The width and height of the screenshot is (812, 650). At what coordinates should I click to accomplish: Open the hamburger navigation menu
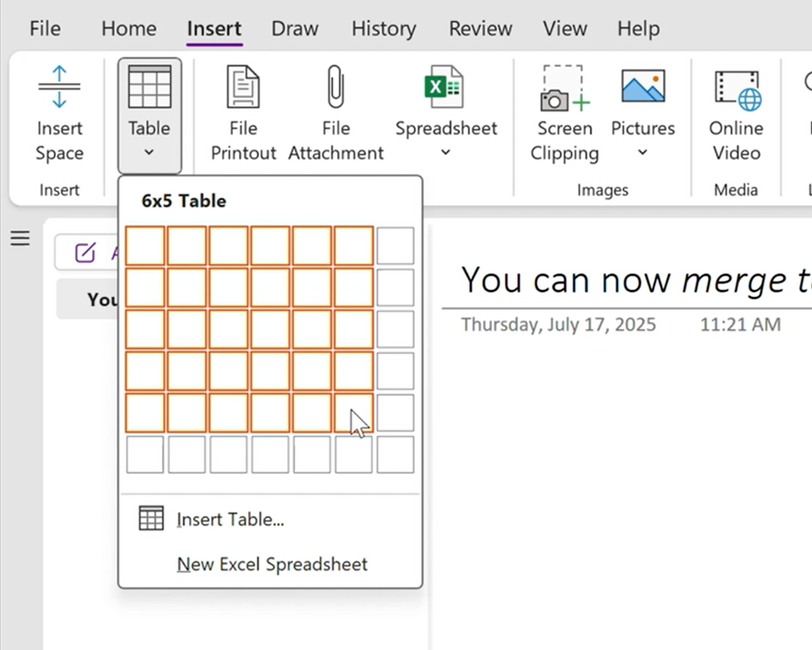click(20, 238)
